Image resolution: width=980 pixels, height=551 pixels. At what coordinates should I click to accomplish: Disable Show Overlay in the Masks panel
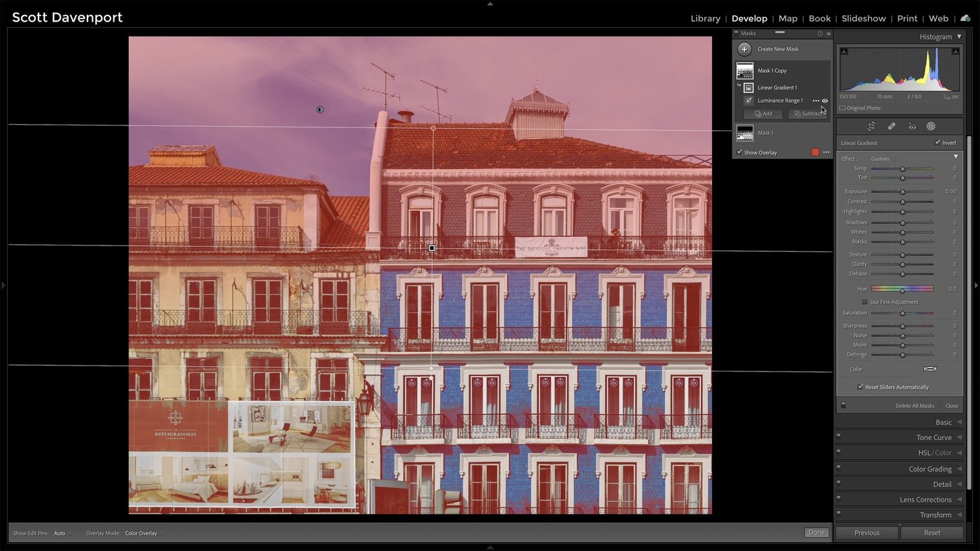pos(739,151)
